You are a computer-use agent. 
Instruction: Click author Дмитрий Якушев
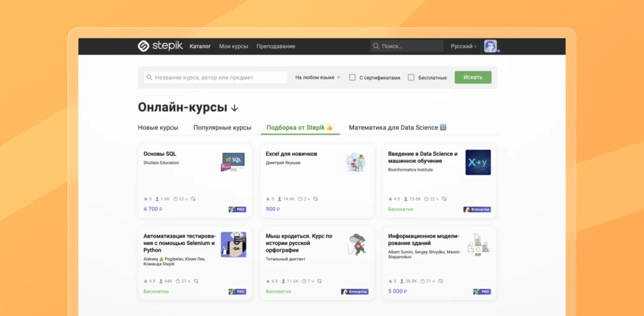coord(283,163)
